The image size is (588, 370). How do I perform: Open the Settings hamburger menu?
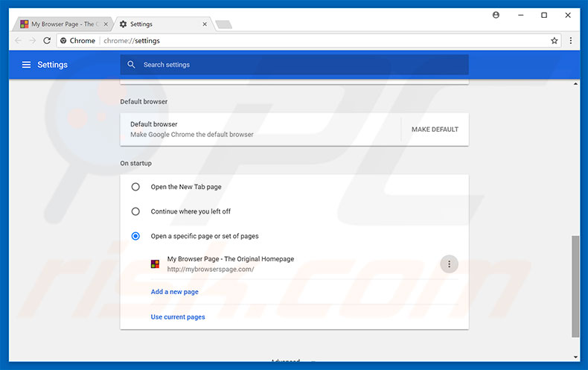[26, 65]
